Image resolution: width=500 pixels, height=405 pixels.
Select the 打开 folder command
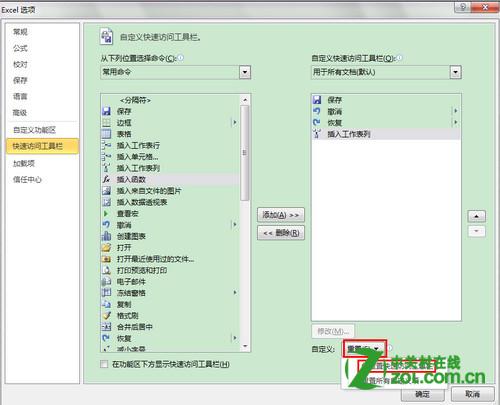click(x=170, y=248)
